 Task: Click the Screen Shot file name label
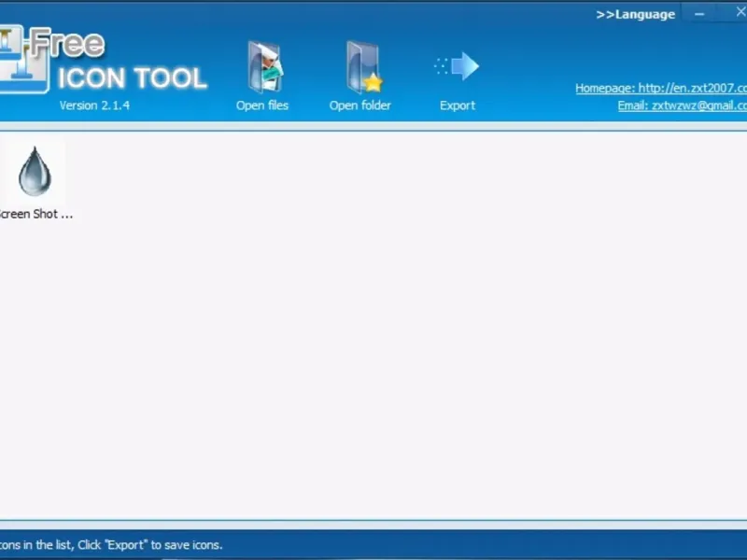[x=36, y=215]
